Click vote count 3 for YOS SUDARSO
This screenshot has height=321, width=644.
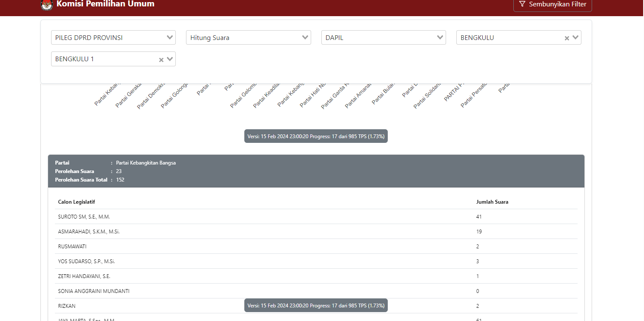(478, 261)
